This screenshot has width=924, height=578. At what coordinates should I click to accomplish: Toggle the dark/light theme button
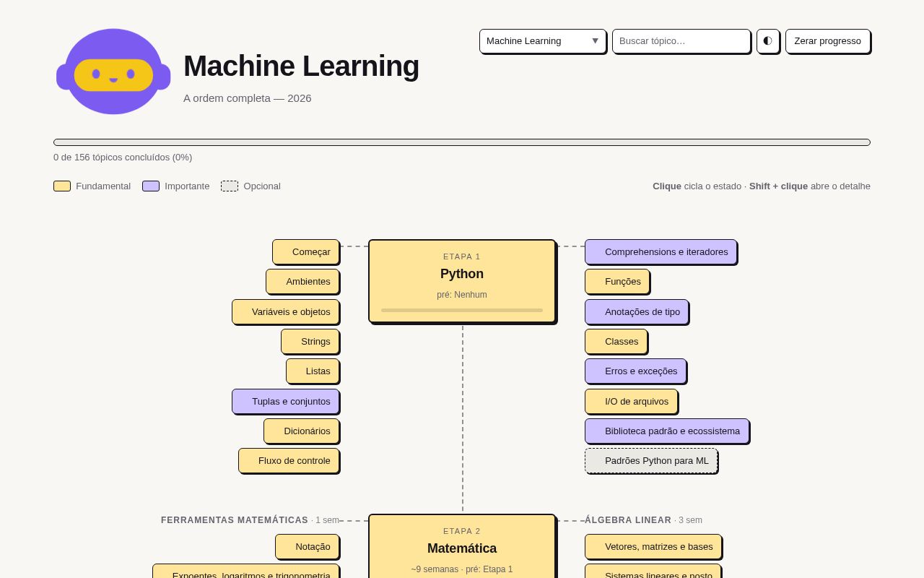click(x=767, y=41)
